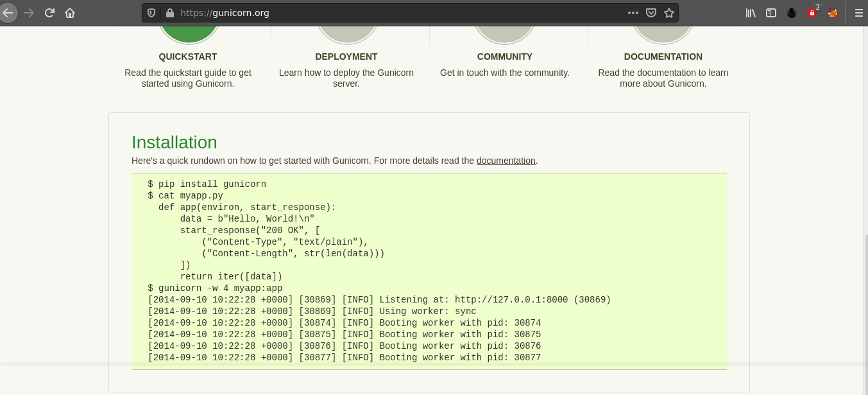Screen dimensions: 868x395
Task: Open the Firefox hamburger menu
Action: 858,13
